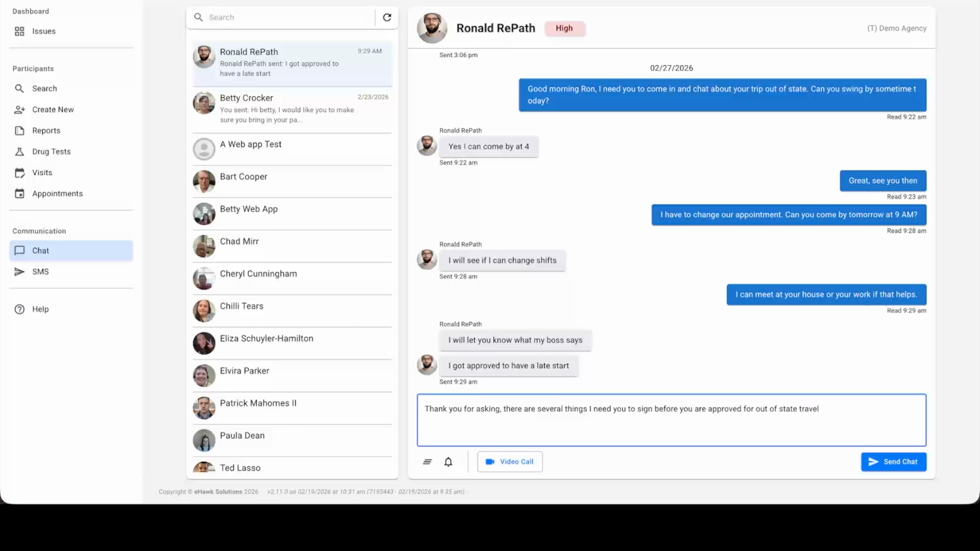Click Ronald RePath's profile avatar in the header
Screen dimensions: 980x551
click(431, 28)
